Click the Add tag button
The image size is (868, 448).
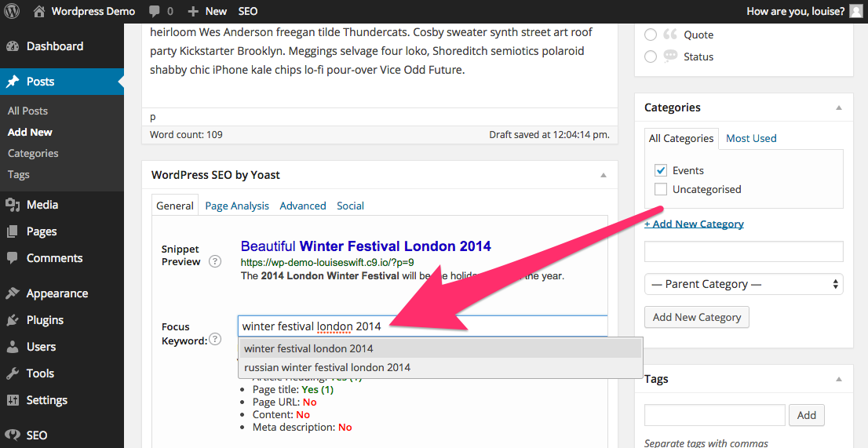(806, 415)
